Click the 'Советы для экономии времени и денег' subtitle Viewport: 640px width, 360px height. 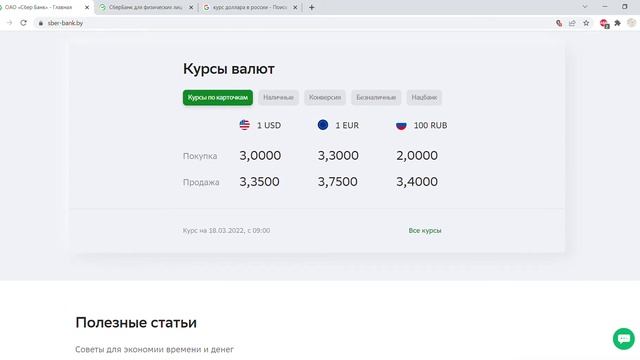pyautogui.click(x=154, y=349)
